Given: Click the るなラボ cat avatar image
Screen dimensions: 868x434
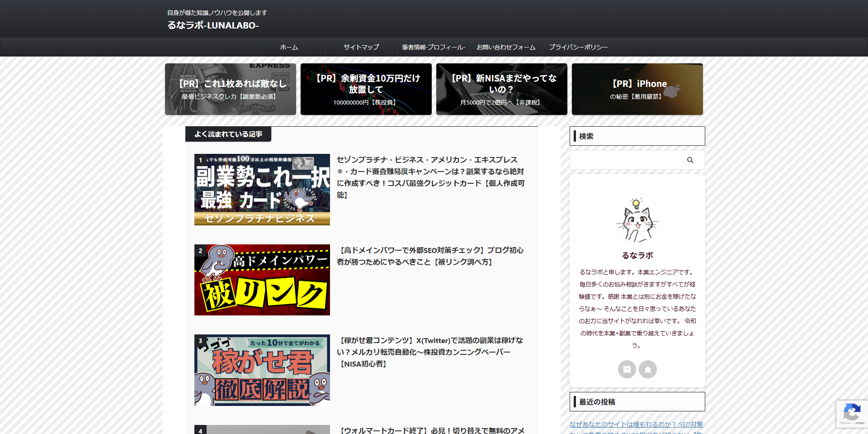Looking at the screenshot, I should [x=637, y=220].
